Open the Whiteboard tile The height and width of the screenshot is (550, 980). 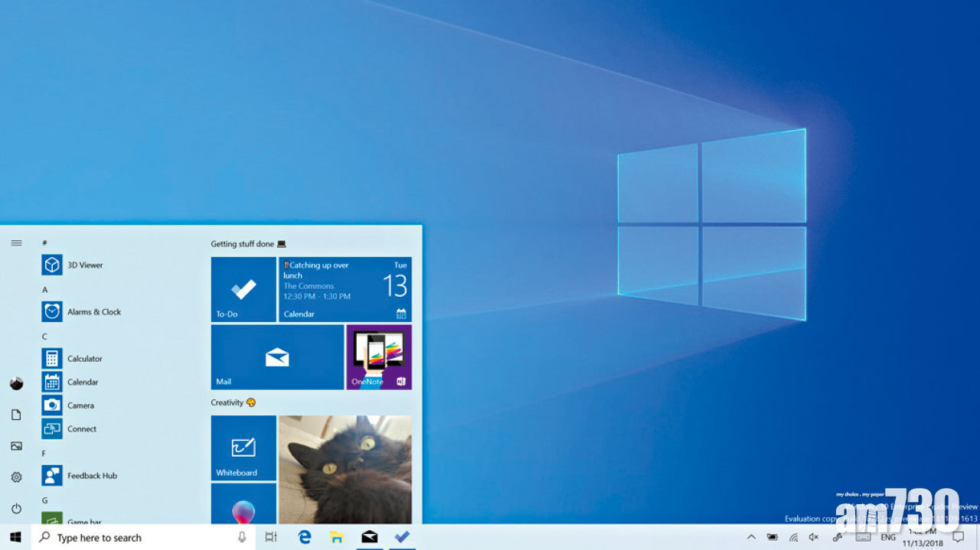(x=243, y=448)
